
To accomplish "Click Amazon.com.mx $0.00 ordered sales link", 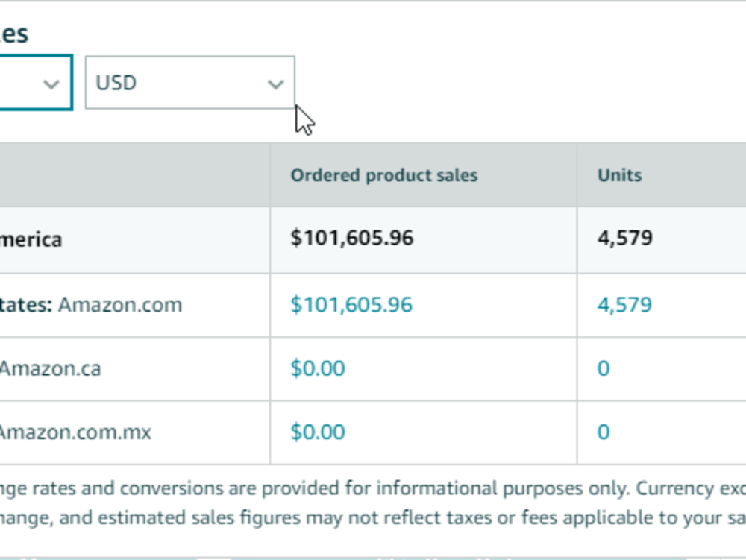I will pos(317,432).
